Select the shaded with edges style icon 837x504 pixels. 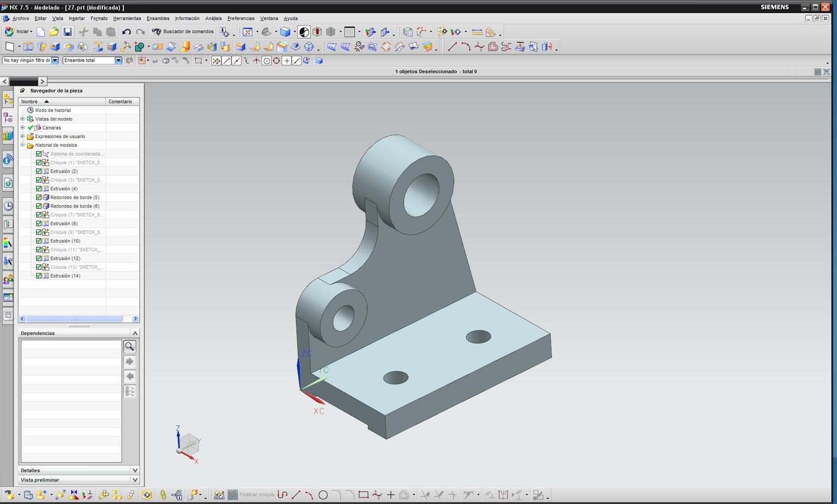[x=285, y=32]
